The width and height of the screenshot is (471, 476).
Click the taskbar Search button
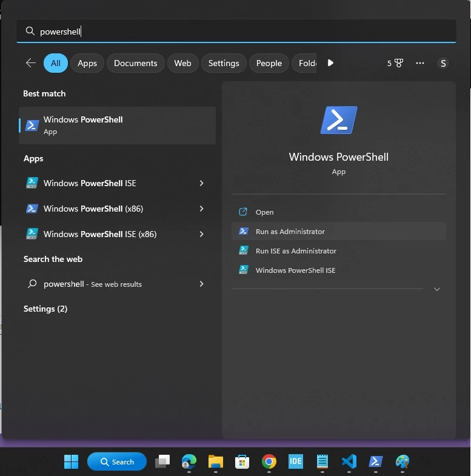click(117, 461)
